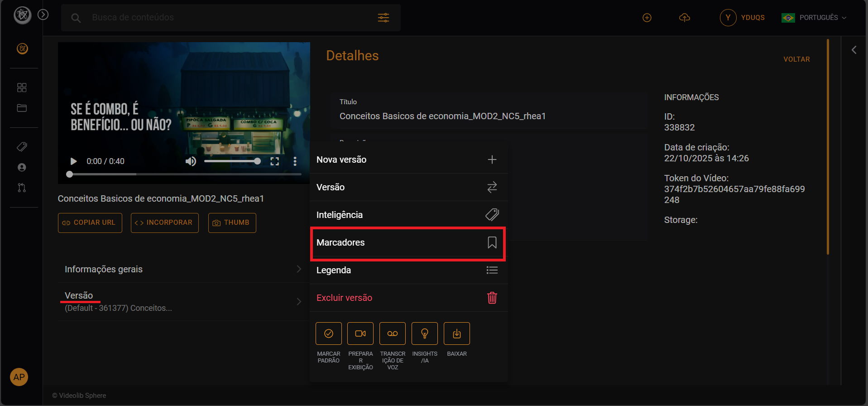Click the Incorporar button
This screenshot has height=406, width=868.
tap(165, 223)
